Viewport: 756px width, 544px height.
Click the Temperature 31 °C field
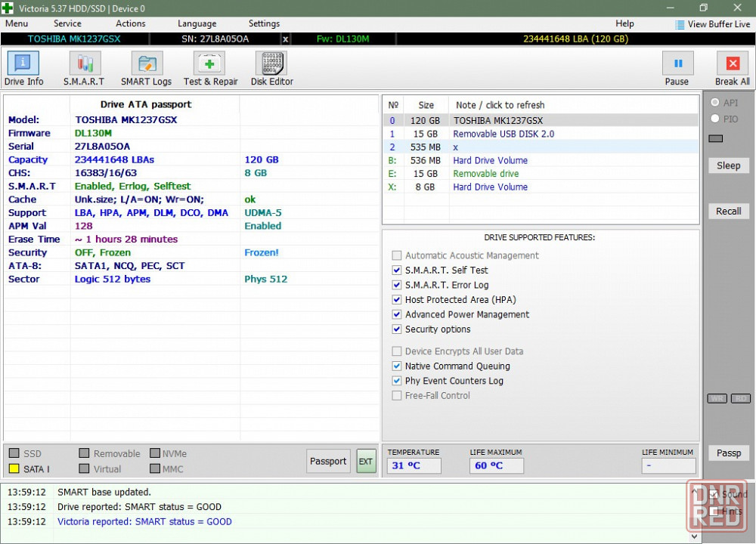tap(414, 466)
